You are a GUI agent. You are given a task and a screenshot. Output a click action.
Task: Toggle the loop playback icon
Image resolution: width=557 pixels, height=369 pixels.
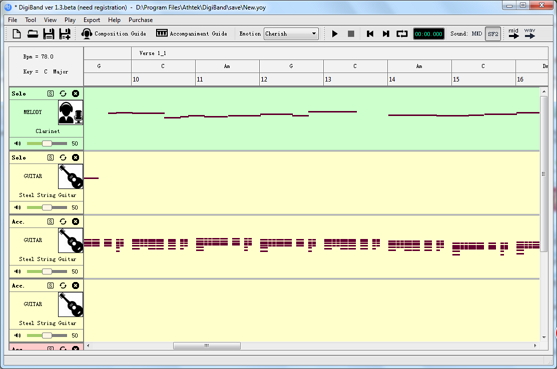coord(402,34)
